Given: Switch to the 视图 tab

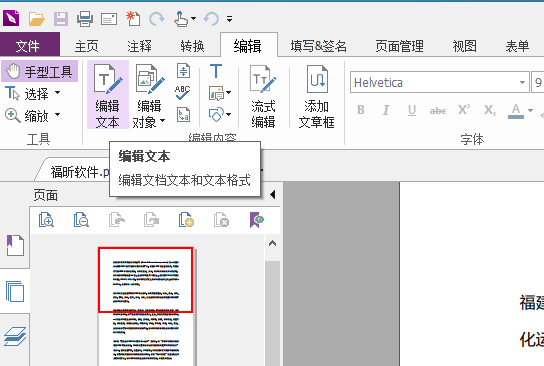Looking at the screenshot, I should (465, 46).
